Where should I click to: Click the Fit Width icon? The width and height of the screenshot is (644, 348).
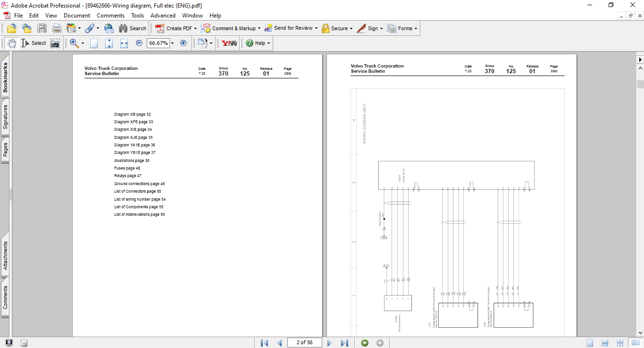[x=124, y=43]
